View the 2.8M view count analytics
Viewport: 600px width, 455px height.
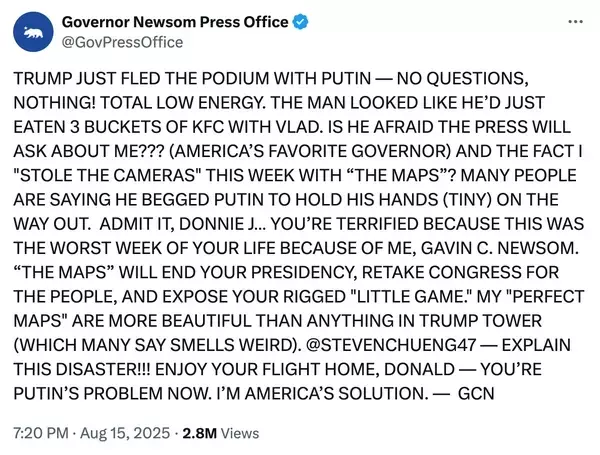200,433
